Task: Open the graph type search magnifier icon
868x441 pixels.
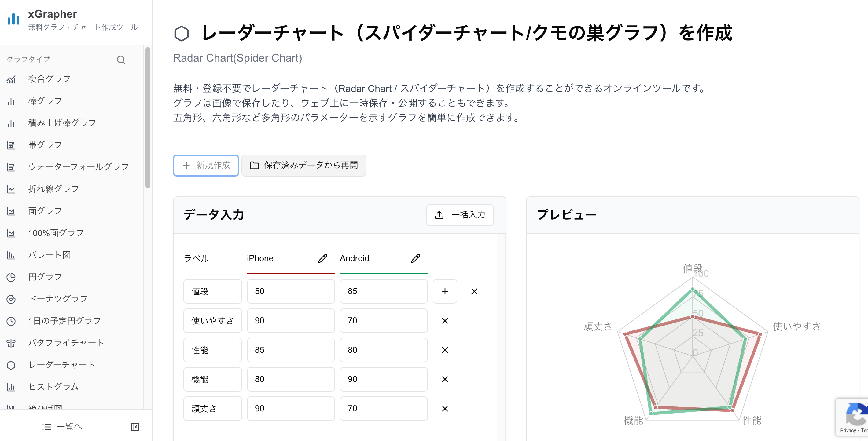Action: point(121,60)
